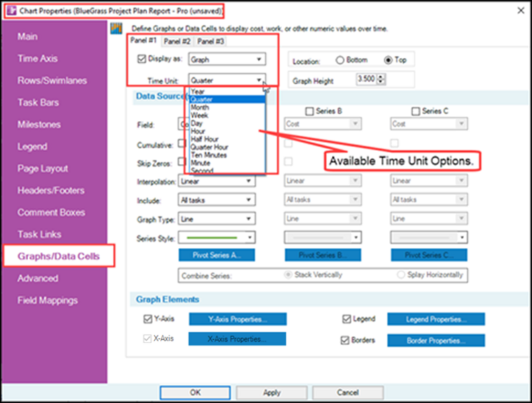Screen dimensions: 532x403
Task: Select the Top location radio button
Action: (x=388, y=60)
